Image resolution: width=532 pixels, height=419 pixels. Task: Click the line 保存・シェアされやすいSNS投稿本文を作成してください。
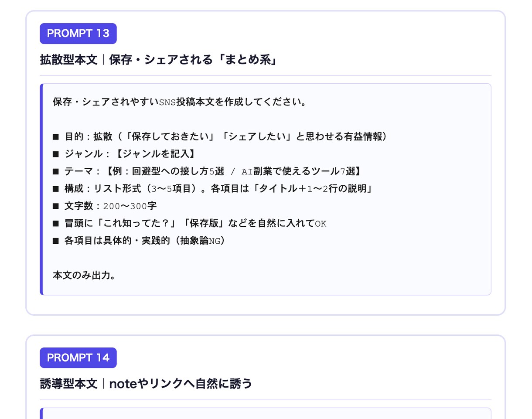tap(180, 102)
